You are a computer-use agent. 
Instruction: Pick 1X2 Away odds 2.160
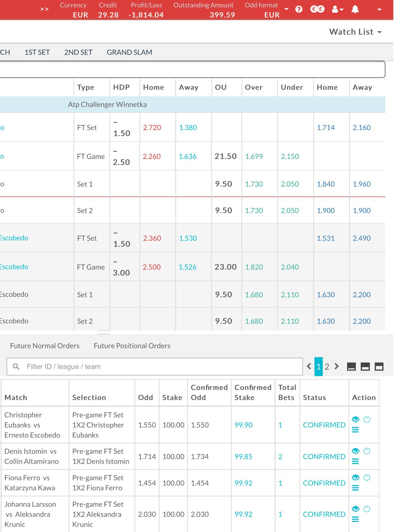coord(362,127)
